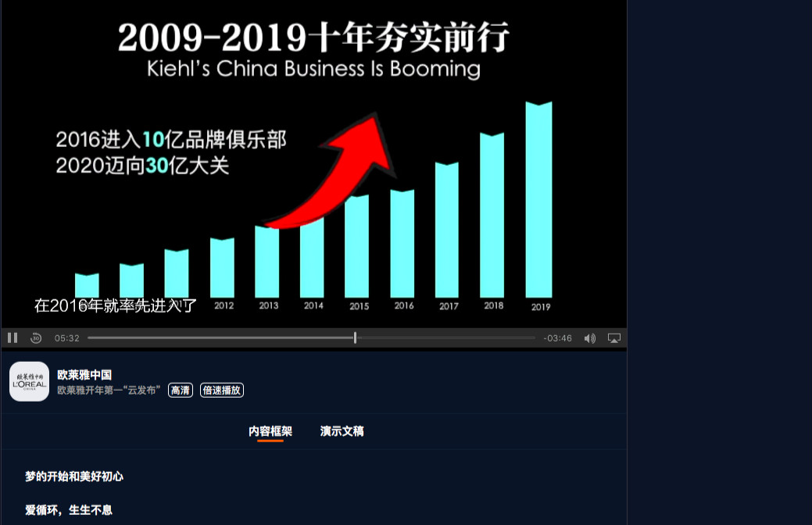Click remaining time -03:46 label

click(558, 338)
